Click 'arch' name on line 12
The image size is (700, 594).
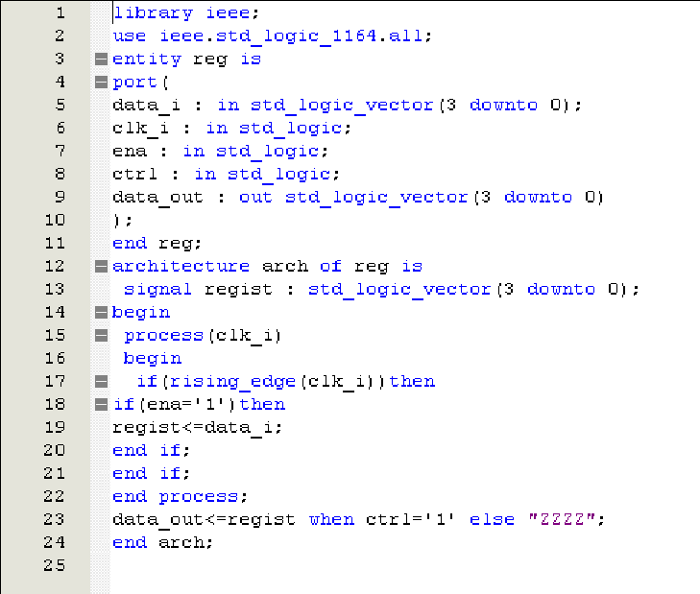pos(285,267)
